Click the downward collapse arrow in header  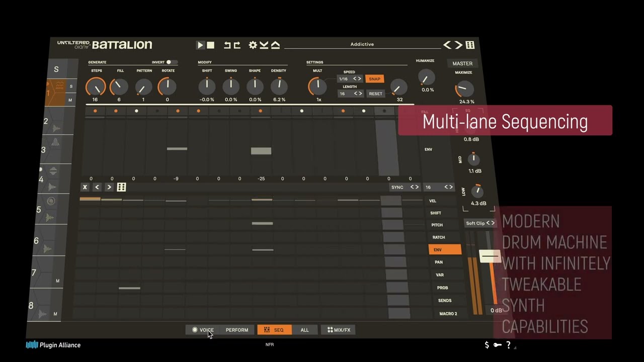(264, 45)
